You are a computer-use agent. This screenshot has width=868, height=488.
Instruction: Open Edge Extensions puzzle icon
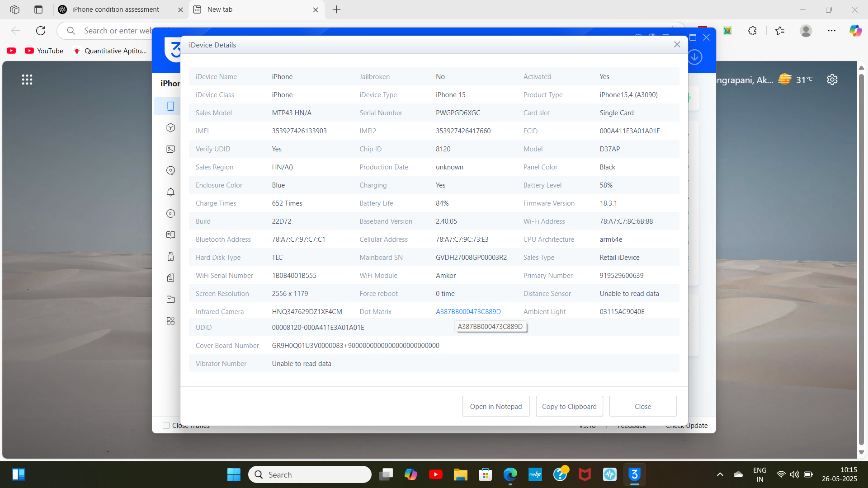point(752,31)
